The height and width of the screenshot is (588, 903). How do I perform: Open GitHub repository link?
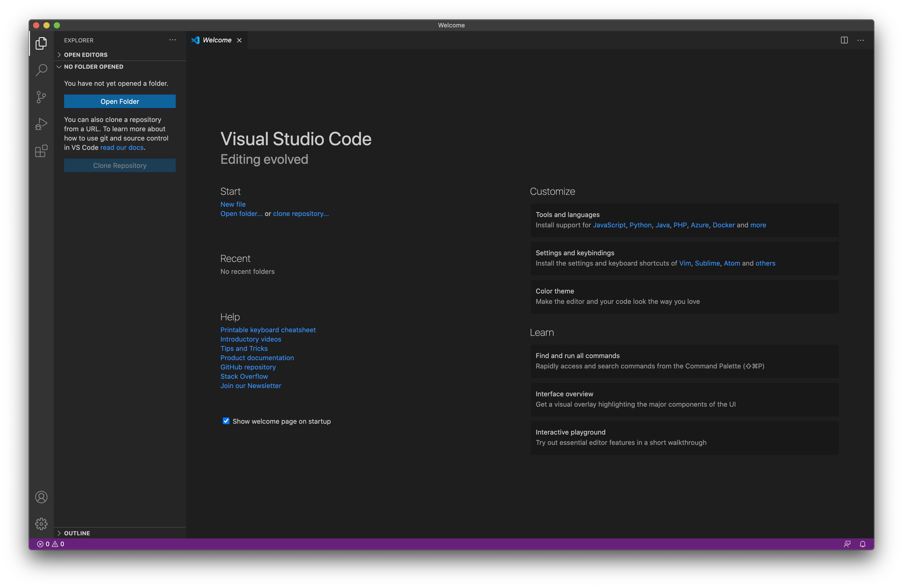tap(248, 367)
